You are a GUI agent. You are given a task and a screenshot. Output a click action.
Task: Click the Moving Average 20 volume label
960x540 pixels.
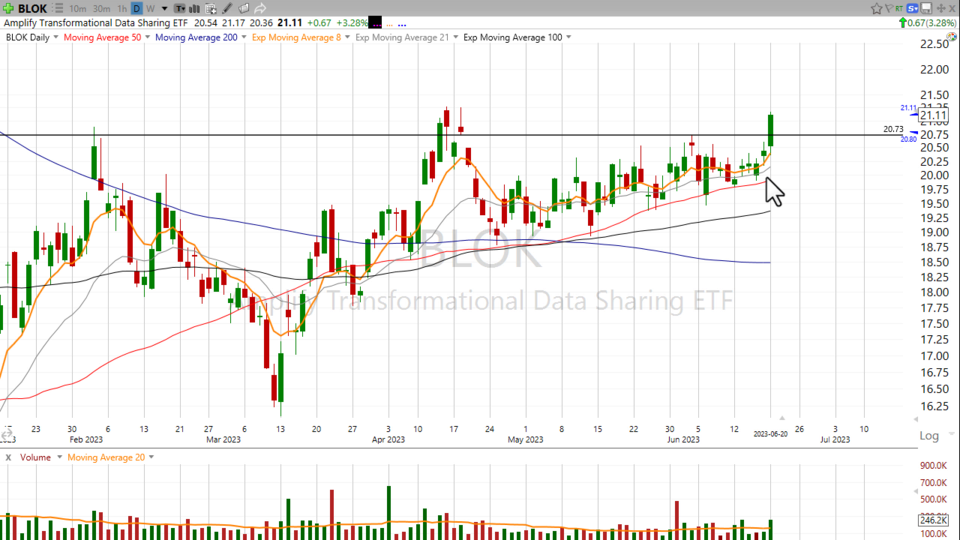click(106, 457)
